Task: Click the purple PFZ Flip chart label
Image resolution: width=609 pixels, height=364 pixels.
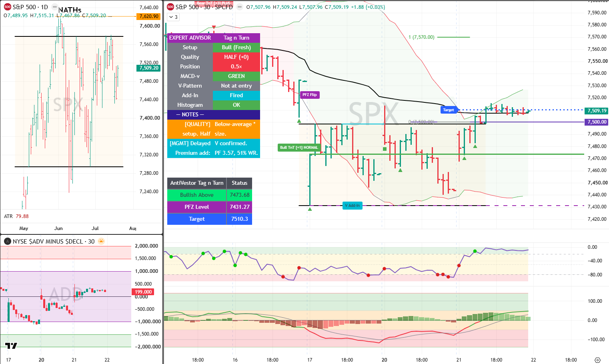Action: pyautogui.click(x=310, y=95)
